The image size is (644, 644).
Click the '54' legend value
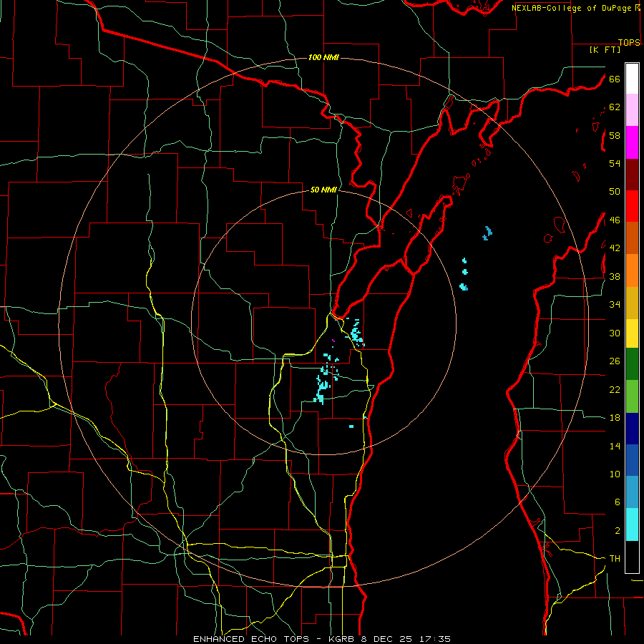pyautogui.click(x=615, y=163)
